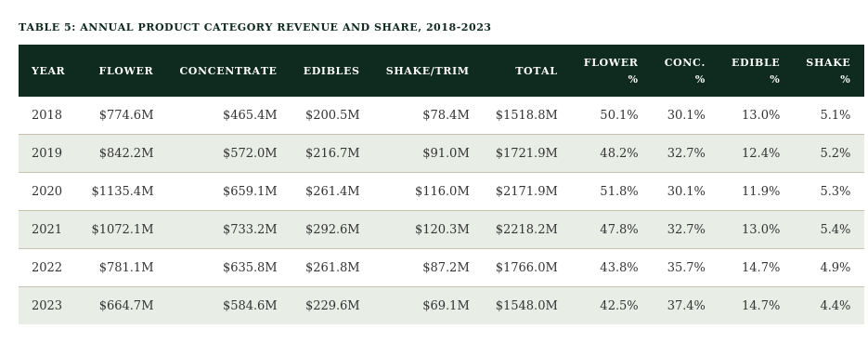Select flower share 43.8%
The height and width of the screenshot is (343, 868).
pyautogui.click(x=619, y=268)
